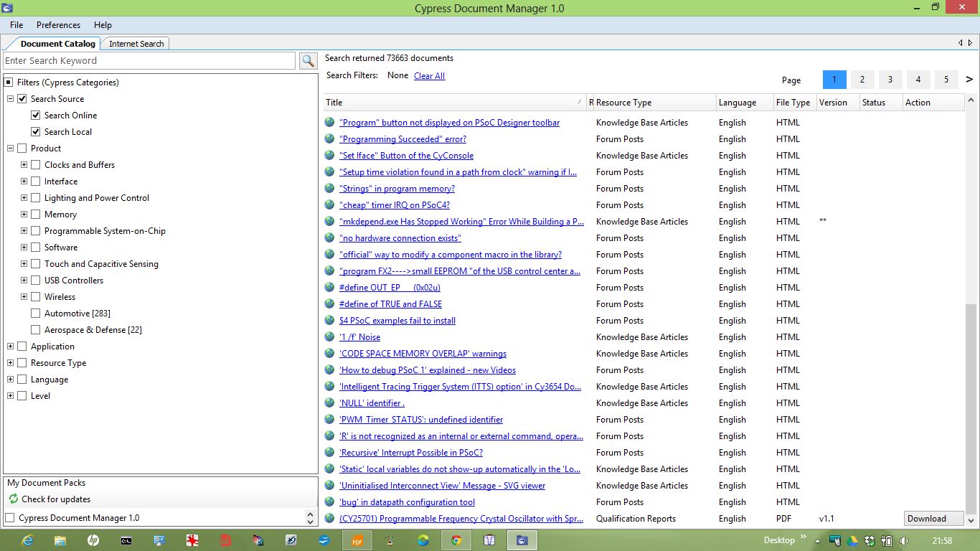Check the Cypress Document Manager 1.0 pack checkbox
The image size is (980, 551).
(x=9, y=517)
